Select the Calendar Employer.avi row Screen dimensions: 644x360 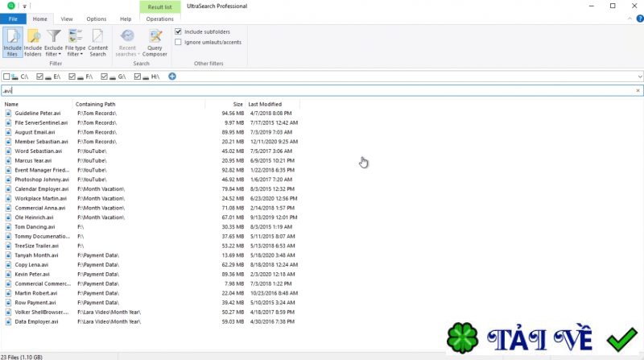pos(151,189)
